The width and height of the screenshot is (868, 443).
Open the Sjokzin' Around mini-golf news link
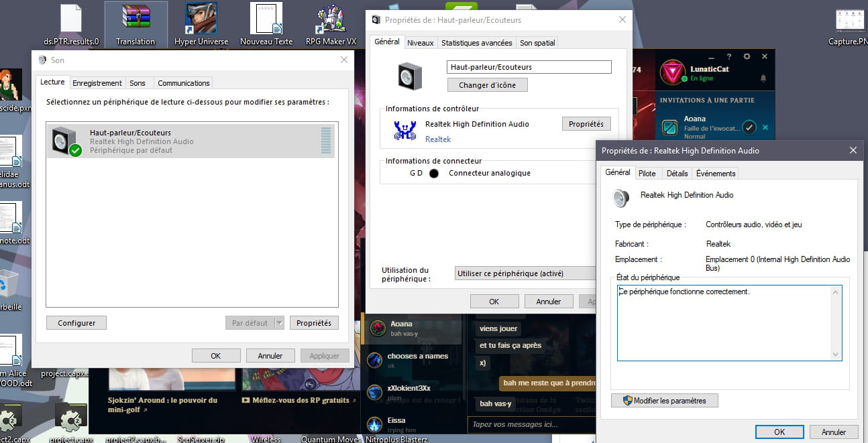coord(163,404)
